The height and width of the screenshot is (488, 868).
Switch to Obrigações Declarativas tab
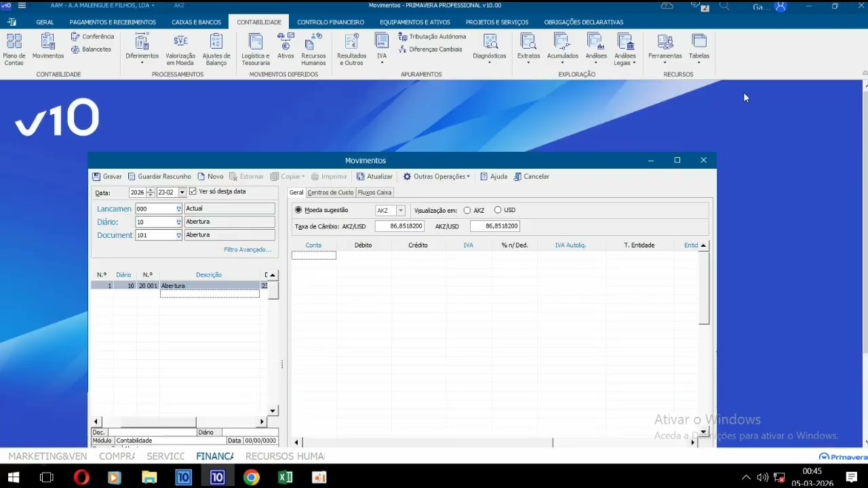[x=584, y=22]
